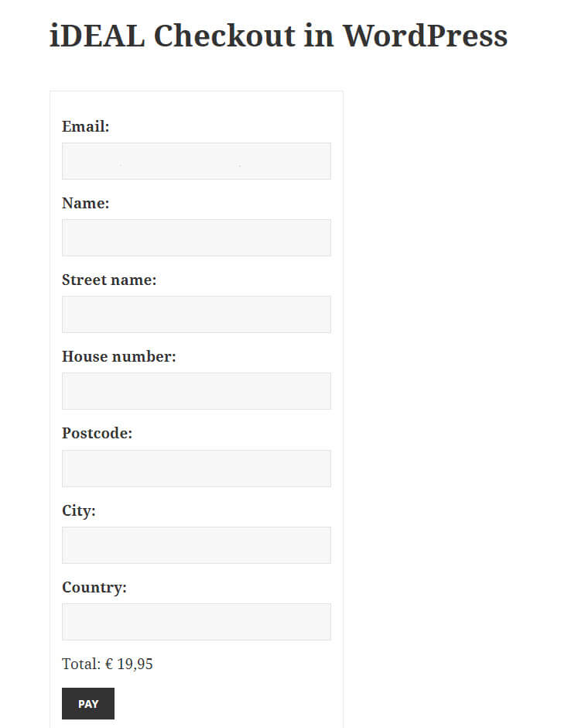This screenshot has width=585, height=728.
Task: Select the Street name label above its input
Action: pyautogui.click(x=109, y=280)
